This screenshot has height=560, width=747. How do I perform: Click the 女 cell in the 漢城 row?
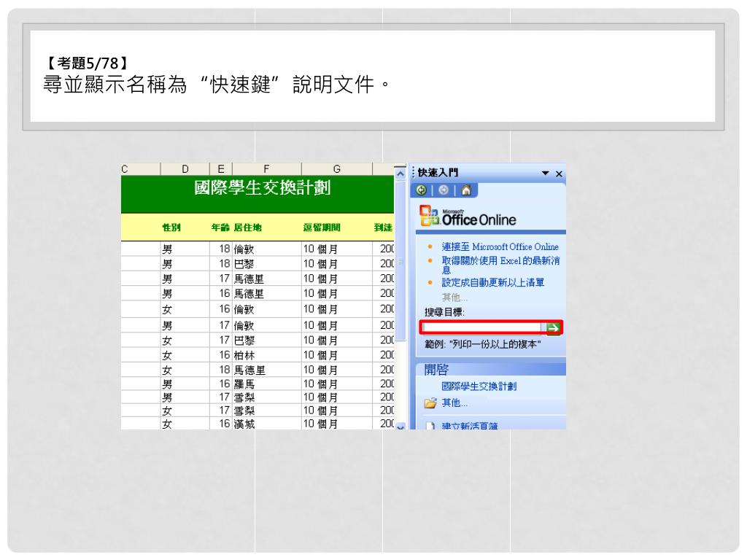point(185,424)
